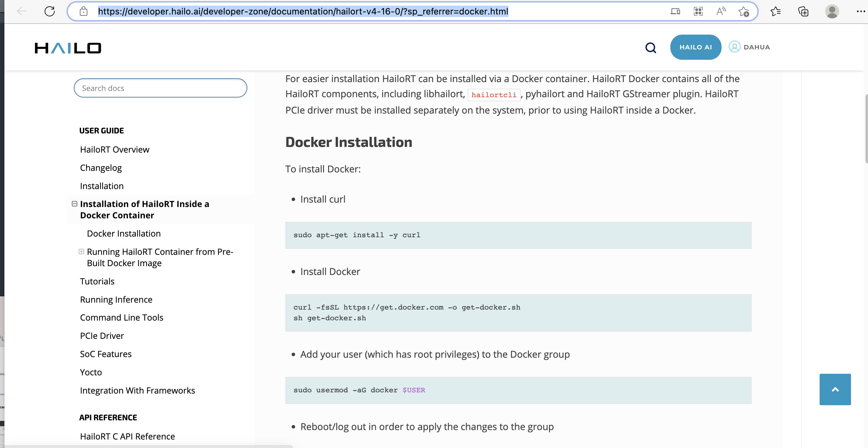Viewport: 868px width, 448px height.
Task: Open SoC Features page
Action: [x=106, y=354]
